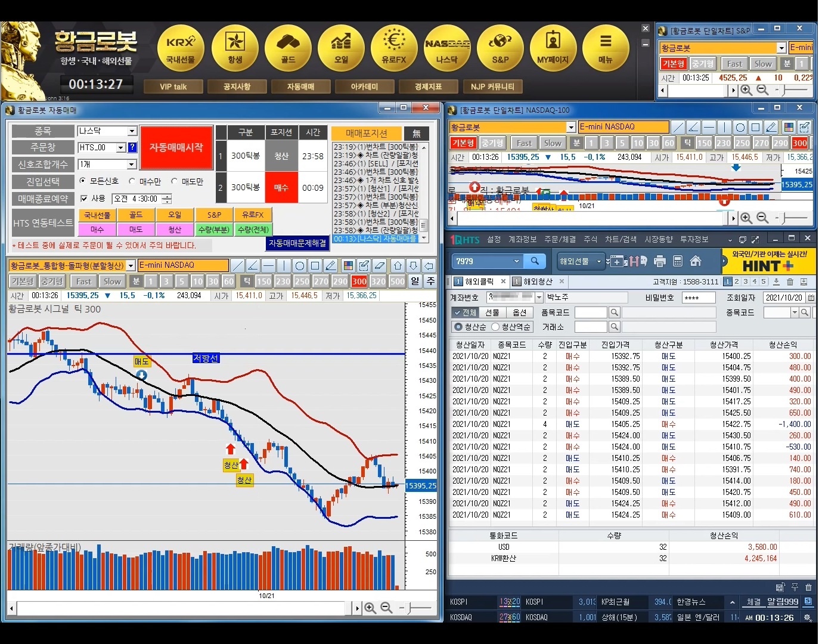819x644 pixels.
Task: Select 청산순 radio button
Action: tap(458, 327)
